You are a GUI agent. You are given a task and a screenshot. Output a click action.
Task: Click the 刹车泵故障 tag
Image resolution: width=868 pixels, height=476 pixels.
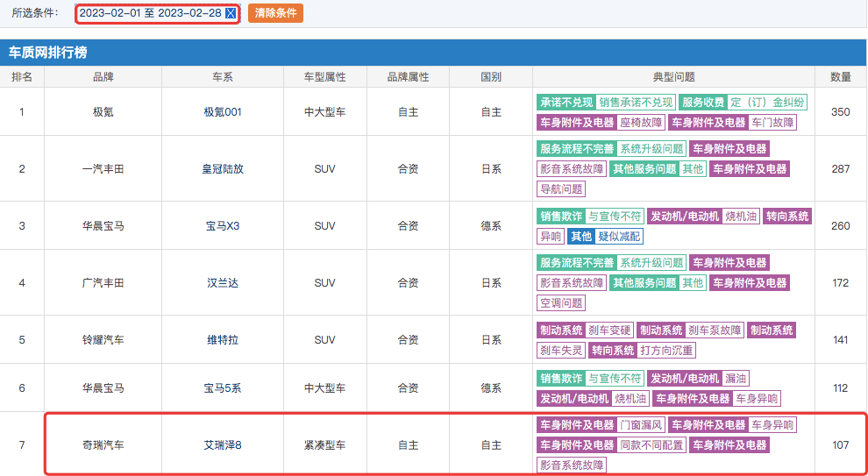[x=714, y=330]
